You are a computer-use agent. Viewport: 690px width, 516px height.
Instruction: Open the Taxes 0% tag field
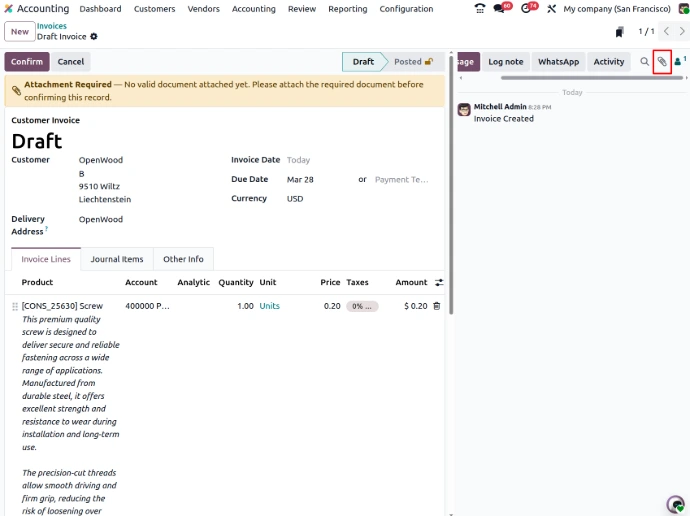361,306
